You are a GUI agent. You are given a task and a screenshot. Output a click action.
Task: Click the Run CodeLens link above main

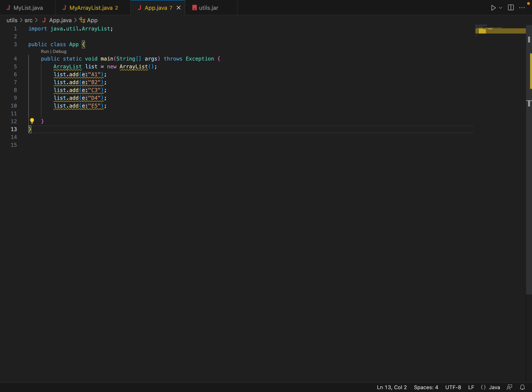tap(45, 51)
